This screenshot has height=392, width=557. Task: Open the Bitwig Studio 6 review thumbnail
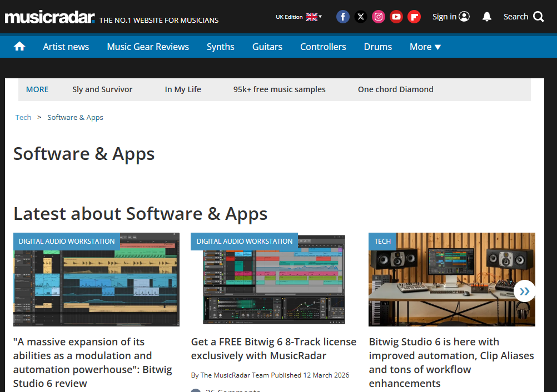point(96,279)
